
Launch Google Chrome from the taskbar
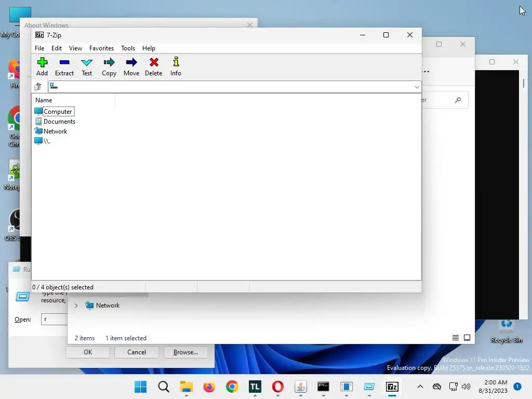(232, 387)
